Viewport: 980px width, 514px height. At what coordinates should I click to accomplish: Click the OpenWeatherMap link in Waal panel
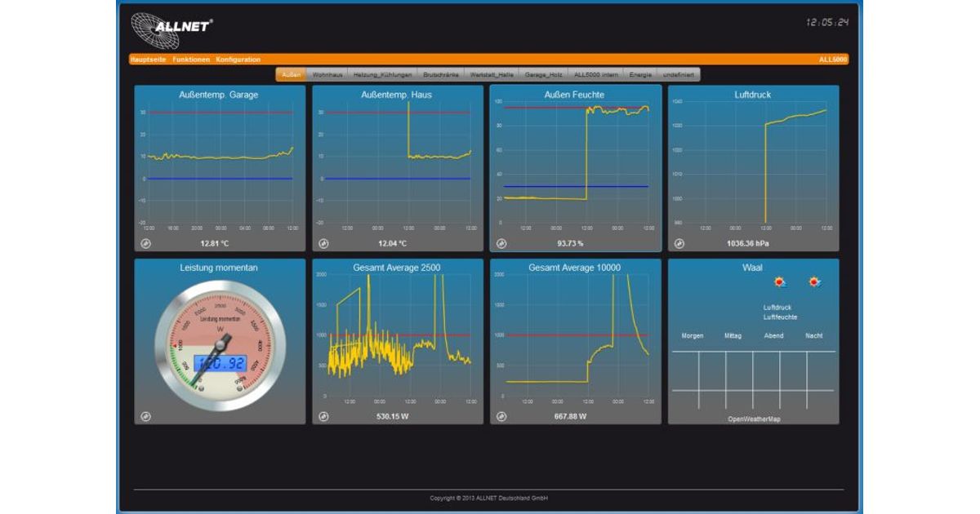753,419
